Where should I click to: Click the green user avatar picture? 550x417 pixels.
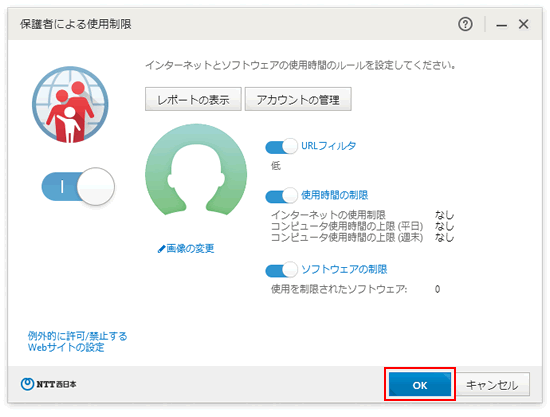[x=196, y=170]
